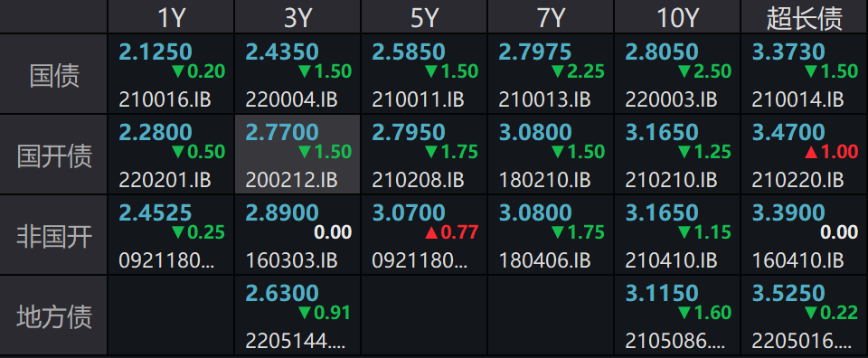Click the 2.7975 yield under 7Y
The height and width of the screenshot is (358, 868).
[534, 52]
